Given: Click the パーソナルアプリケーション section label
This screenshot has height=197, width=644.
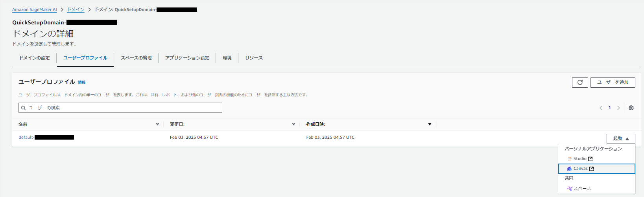Looking at the screenshot, I should tap(593, 149).
